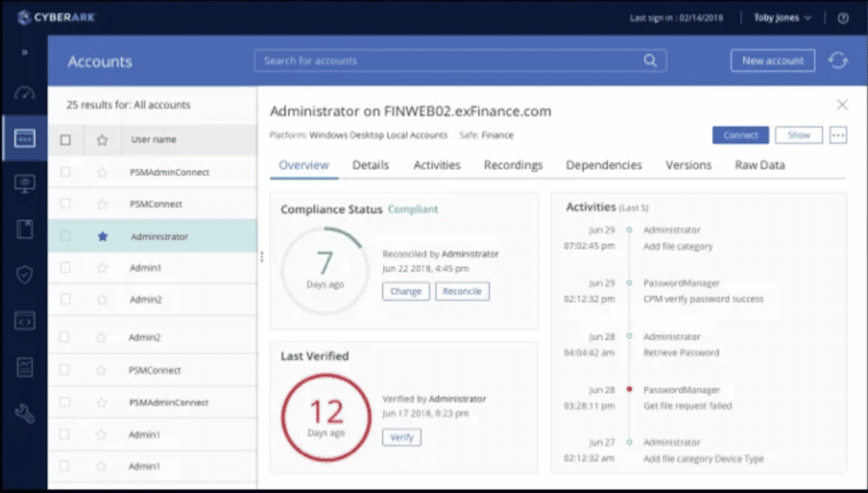Select the shield security icon in sidebar
Screen dimensions: 868x493
25,274
